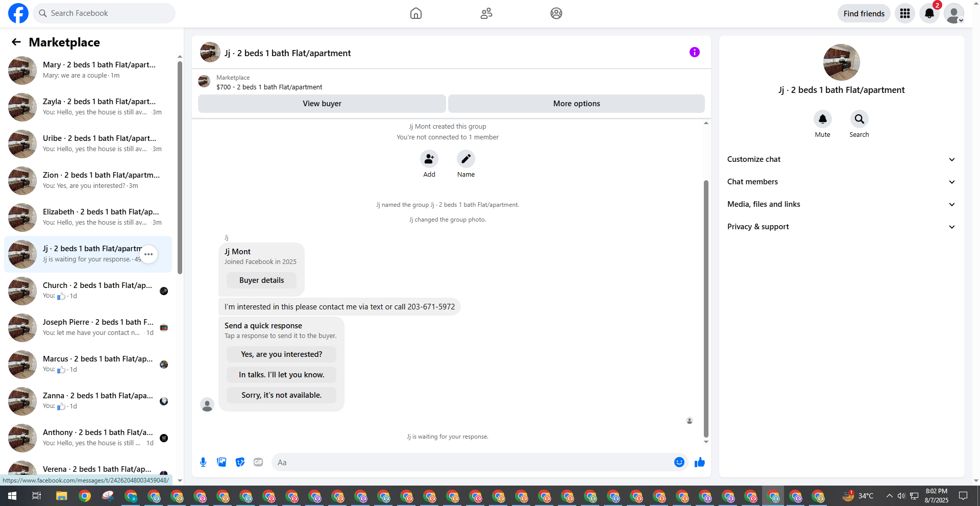Send quick reply 'In talks. I'll let you know.'

[282, 375]
